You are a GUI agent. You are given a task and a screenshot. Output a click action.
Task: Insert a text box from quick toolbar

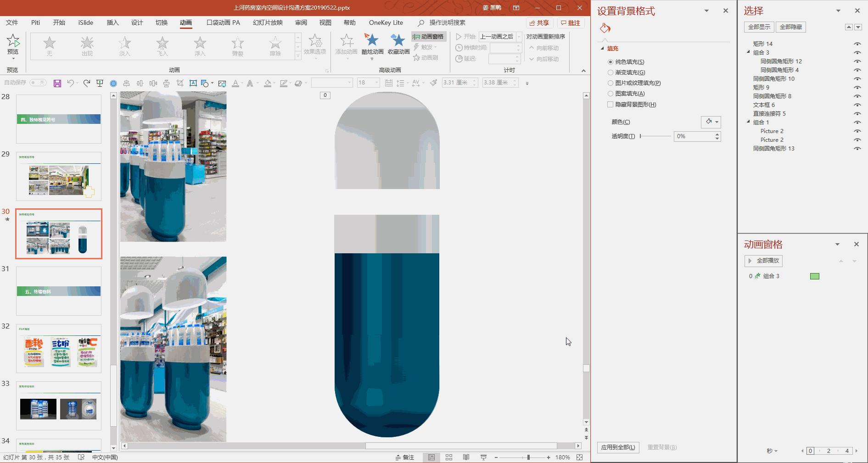[x=193, y=83]
